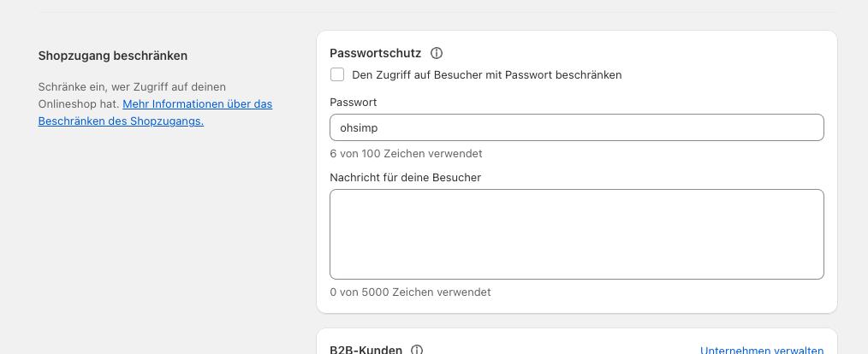Open the 'Mehr Informationen über das Beschränken' link
This screenshot has height=354, width=868.
click(x=155, y=112)
